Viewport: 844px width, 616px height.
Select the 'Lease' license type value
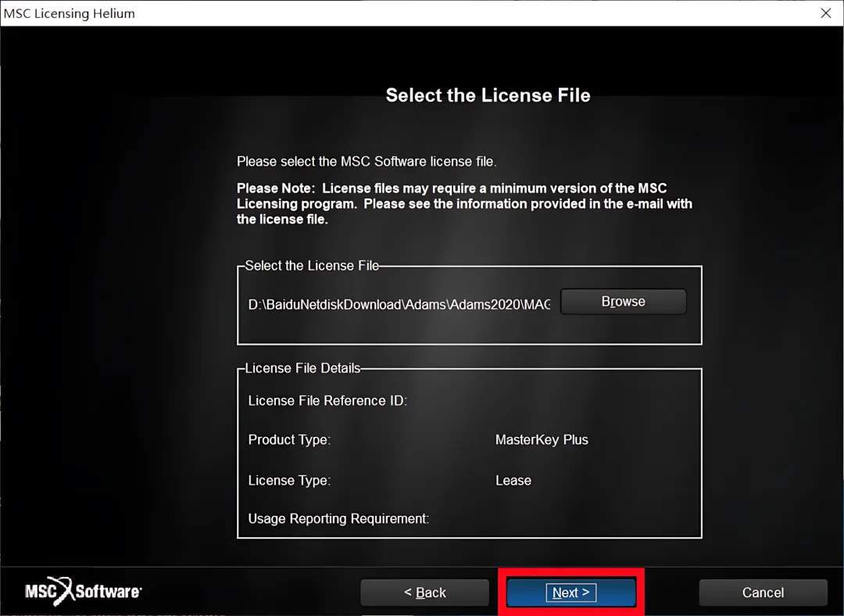[513, 480]
